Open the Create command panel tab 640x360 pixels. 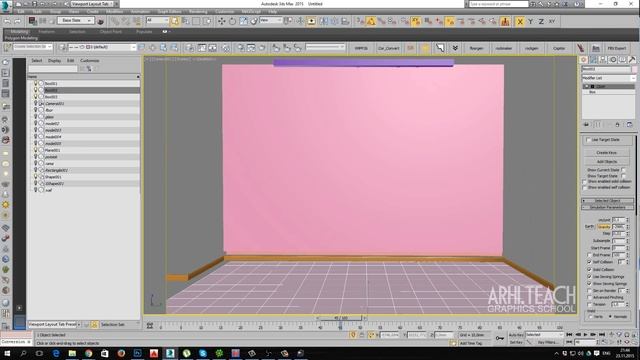[584, 60]
